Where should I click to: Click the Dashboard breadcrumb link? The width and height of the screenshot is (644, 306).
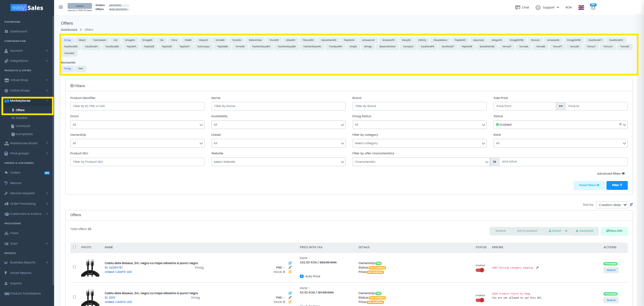(69, 30)
